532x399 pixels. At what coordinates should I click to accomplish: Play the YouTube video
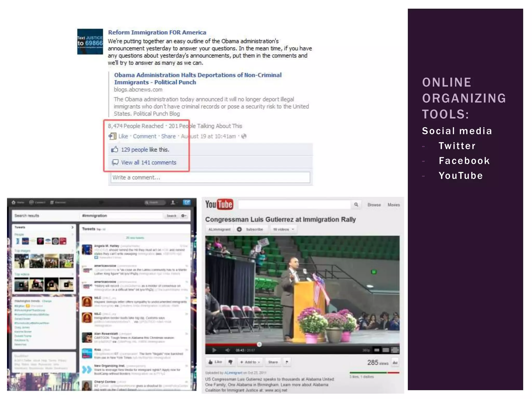point(214,350)
